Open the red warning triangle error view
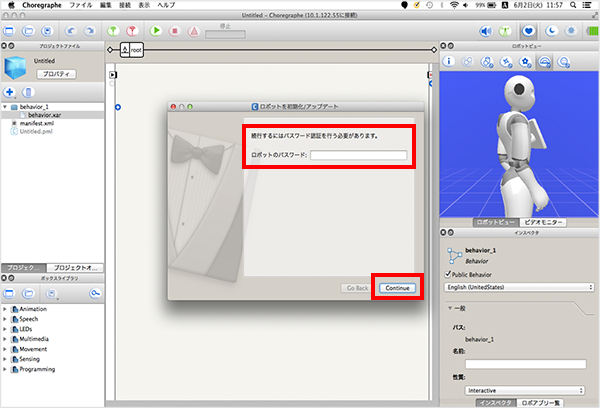The height and width of the screenshot is (408, 600). (194, 31)
